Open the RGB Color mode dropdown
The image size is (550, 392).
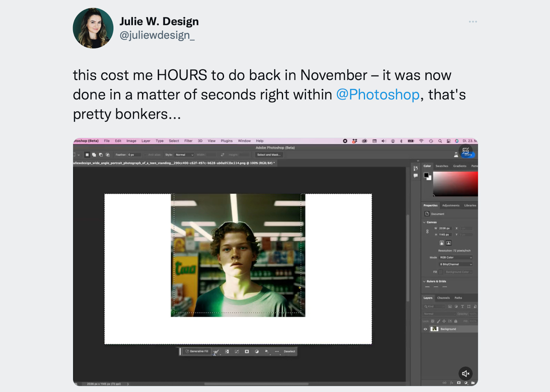(x=456, y=257)
